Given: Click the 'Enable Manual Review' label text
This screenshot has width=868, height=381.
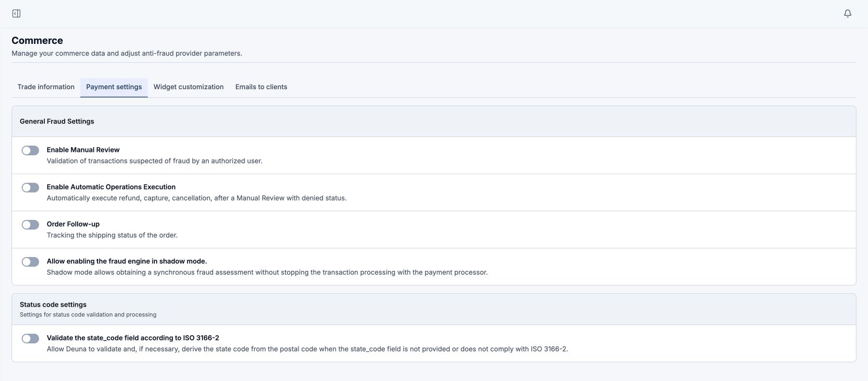Looking at the screenshot, I should coord(83,150).
